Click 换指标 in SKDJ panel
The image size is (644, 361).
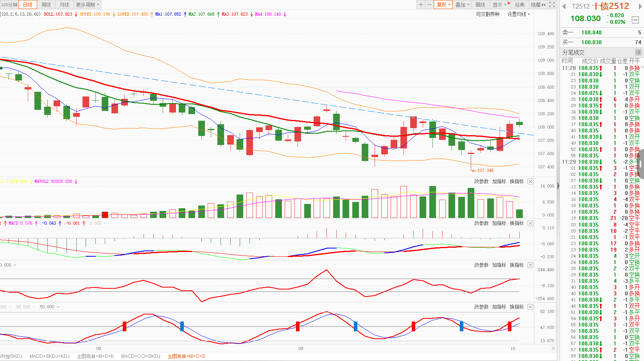[x=517, y=307]
